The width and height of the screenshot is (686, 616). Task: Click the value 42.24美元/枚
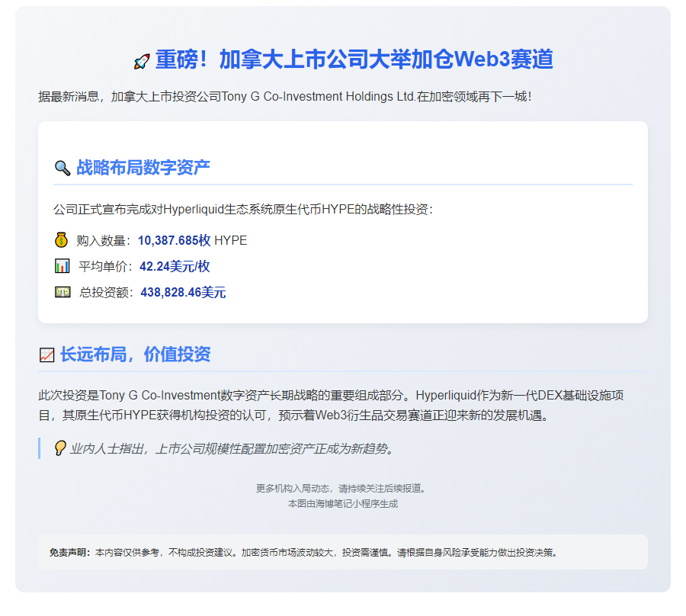tap(175, 266)
